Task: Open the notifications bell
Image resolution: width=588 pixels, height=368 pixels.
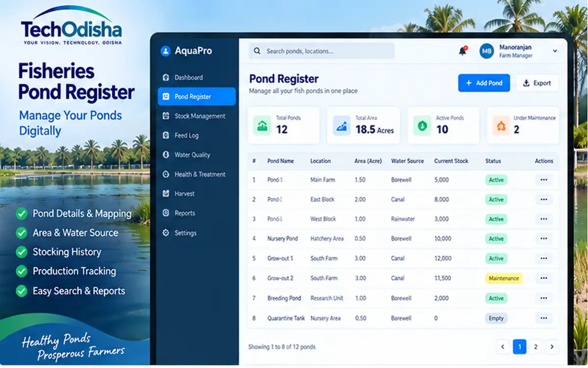Action: click(x=463, y=51)
